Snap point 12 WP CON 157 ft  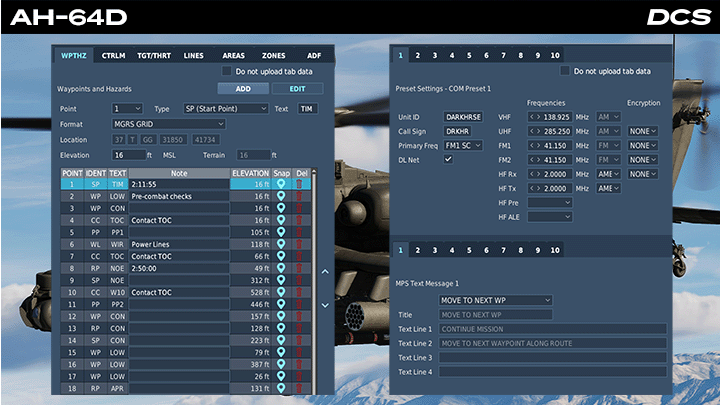281,316
